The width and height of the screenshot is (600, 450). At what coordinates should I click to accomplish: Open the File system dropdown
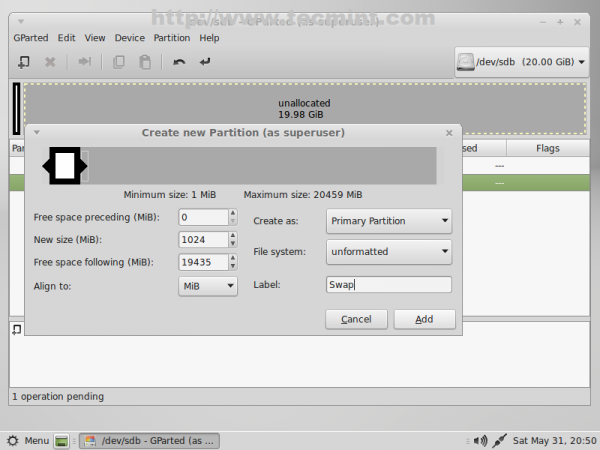point(389,251)
